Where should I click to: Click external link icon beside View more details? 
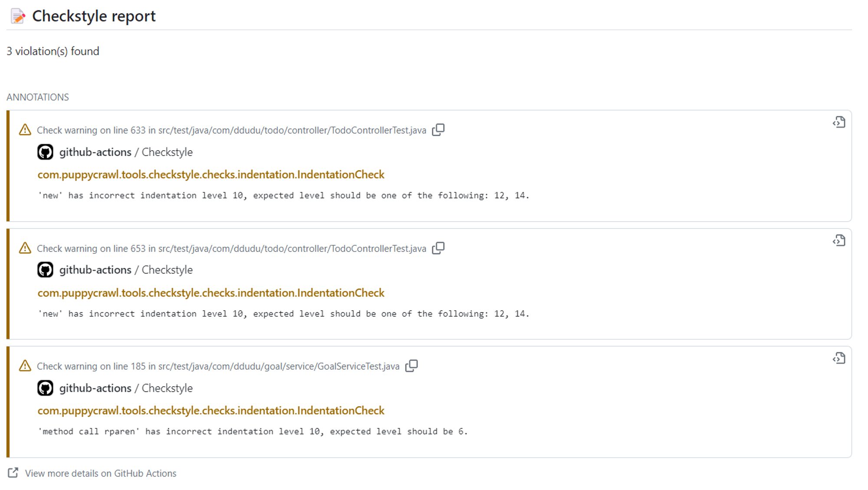coord(13,473)
